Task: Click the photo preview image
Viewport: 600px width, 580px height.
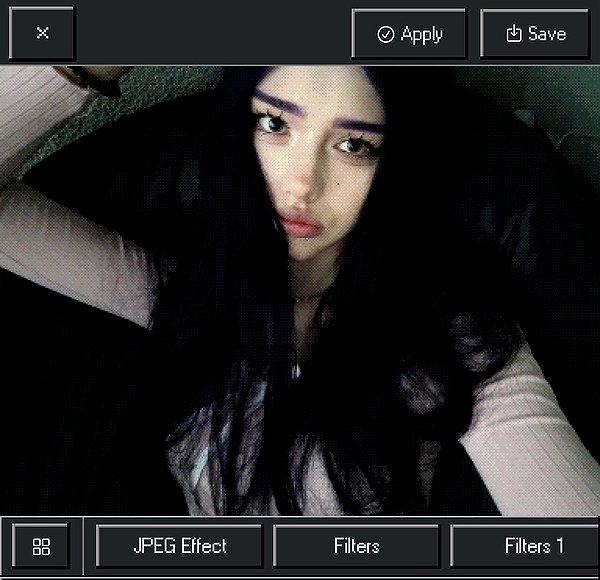Action: [x=300, y=291]
